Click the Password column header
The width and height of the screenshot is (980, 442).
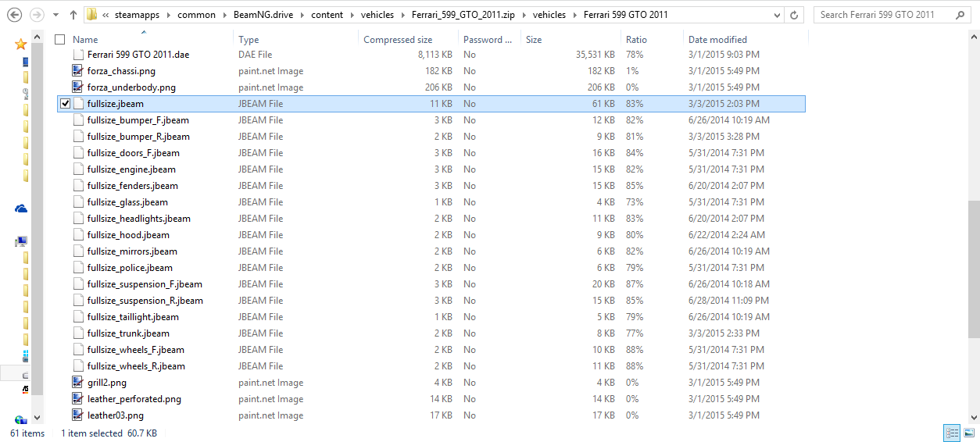point(488,40)
